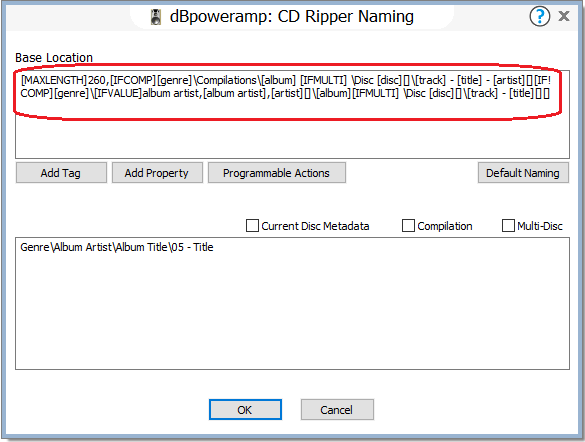Screen dimensions: 585x442
Task: Click the 'Base Location' label
Action: (54, 58)
